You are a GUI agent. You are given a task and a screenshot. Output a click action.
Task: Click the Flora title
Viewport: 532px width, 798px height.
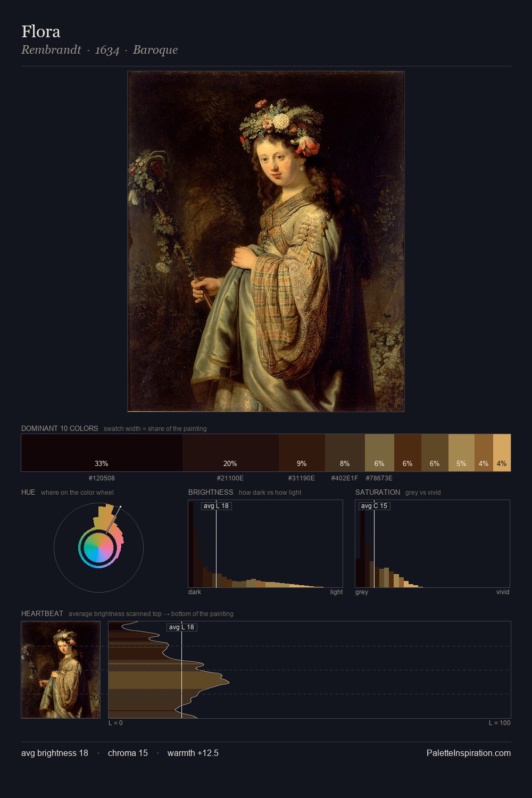[x=41, y=31]
